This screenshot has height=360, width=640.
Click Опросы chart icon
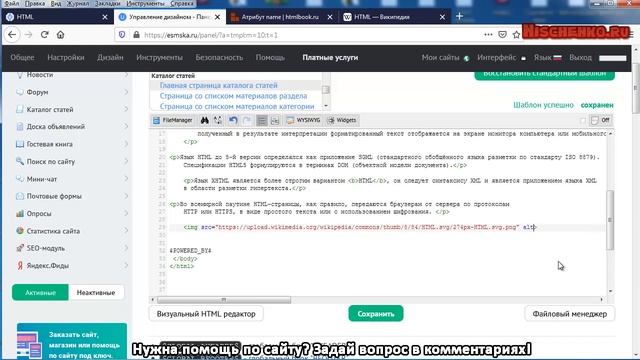pyautogui.click(x=20, y=213)
